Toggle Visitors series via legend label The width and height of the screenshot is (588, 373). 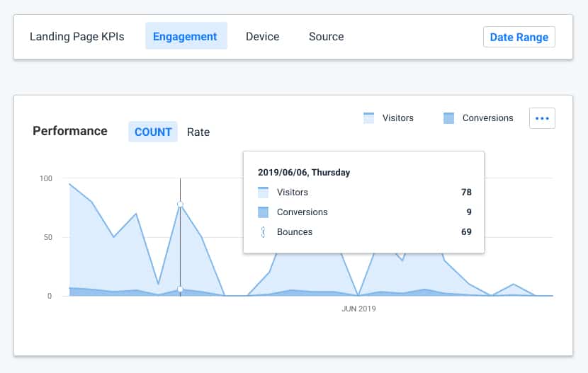397,118
